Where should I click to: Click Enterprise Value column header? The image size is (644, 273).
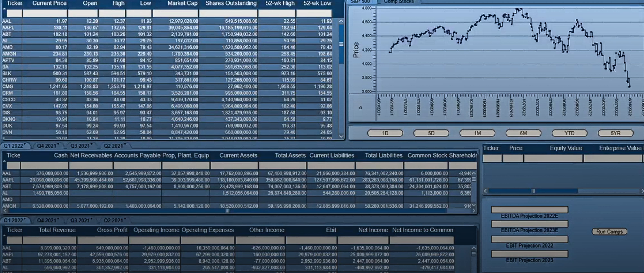tap(620, 148)
